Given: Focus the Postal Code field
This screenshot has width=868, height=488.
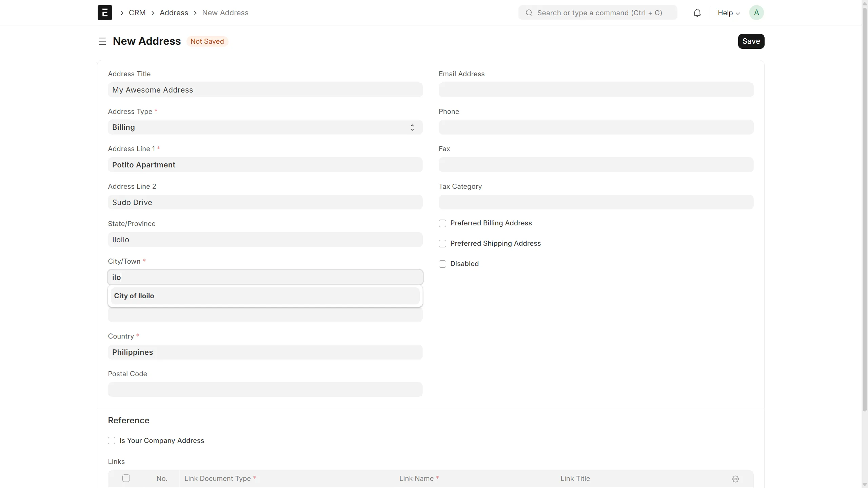Looking at the screenshot, I should pos(265,390).
